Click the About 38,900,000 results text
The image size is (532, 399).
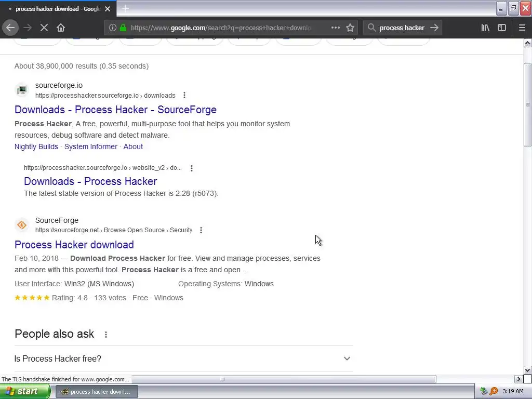[x=82, y=66]
